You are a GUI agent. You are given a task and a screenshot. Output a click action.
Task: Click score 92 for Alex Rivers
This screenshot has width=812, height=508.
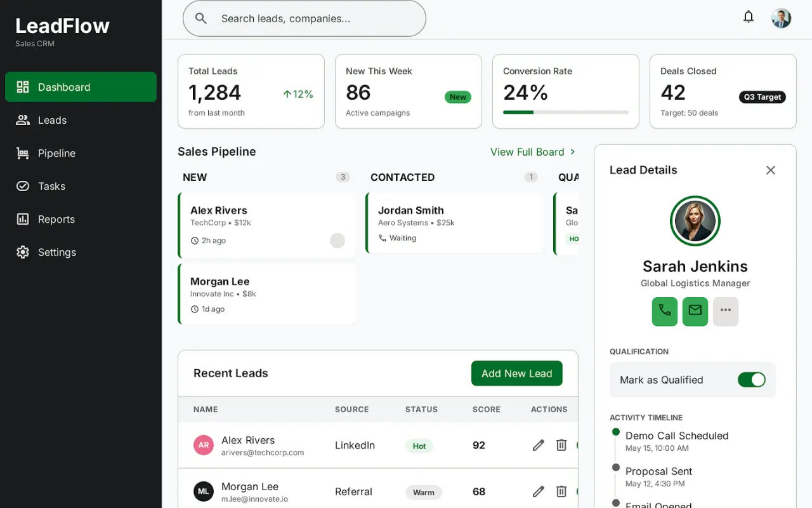tap(479, 445)
